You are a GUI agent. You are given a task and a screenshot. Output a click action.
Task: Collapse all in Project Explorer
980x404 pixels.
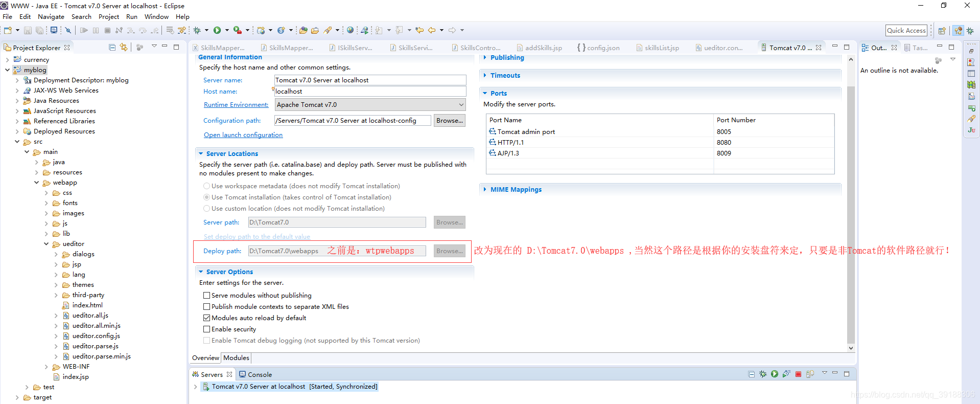(x=112, y=47)
